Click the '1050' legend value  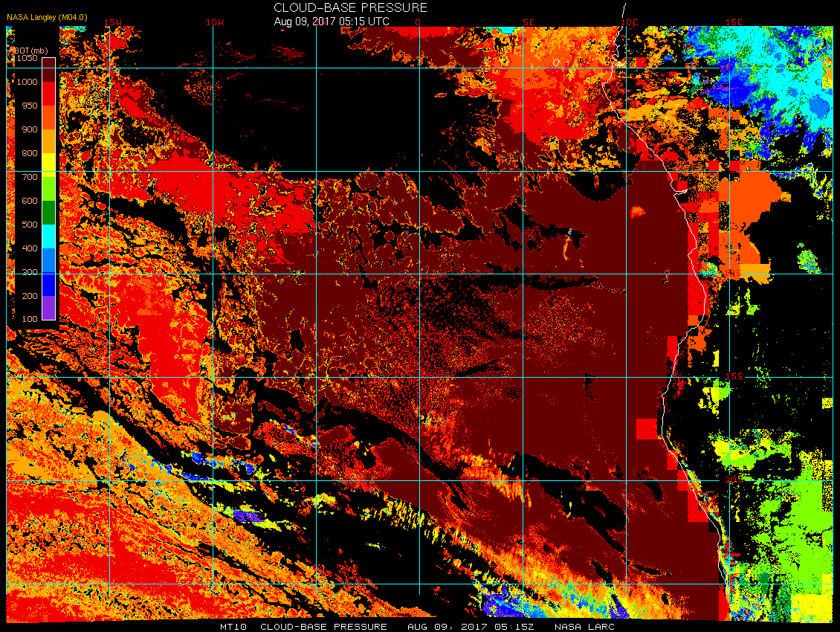click(x=28, y=58)
